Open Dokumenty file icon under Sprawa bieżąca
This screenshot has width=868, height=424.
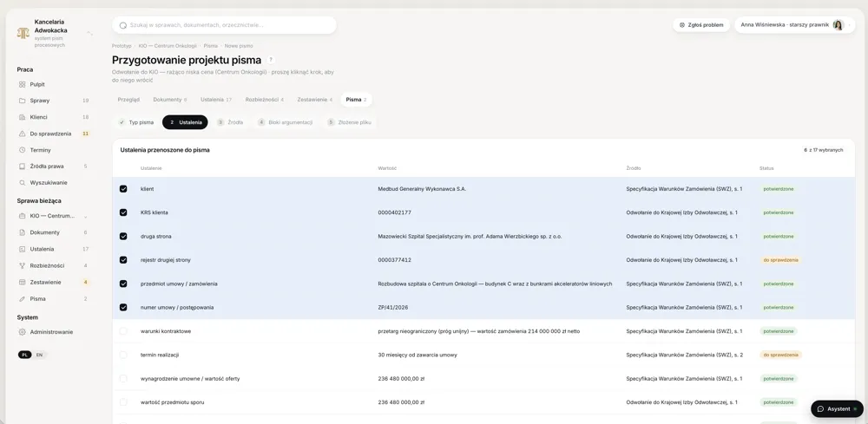pos(23,232)
